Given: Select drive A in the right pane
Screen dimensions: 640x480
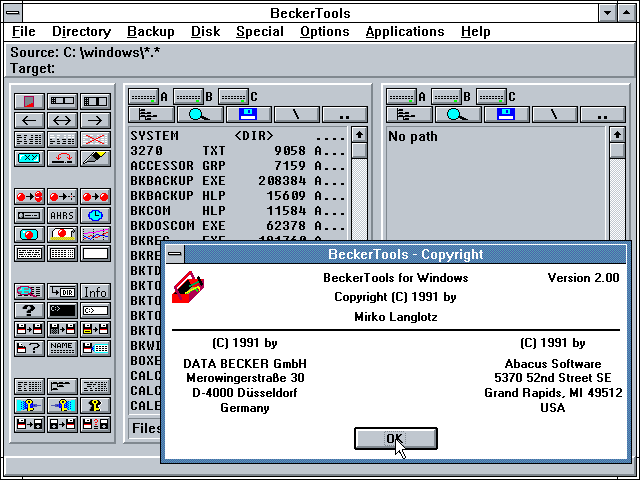Looking at the screenshot, I should (401, 97).
